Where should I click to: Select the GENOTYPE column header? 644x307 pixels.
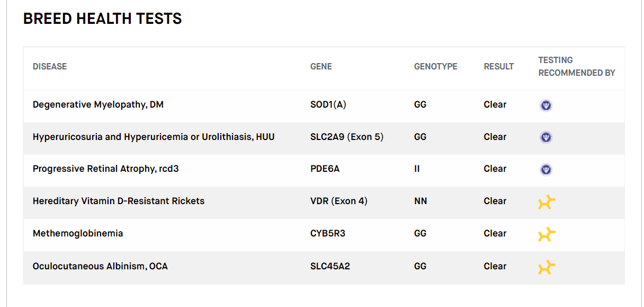pos(435,66)
